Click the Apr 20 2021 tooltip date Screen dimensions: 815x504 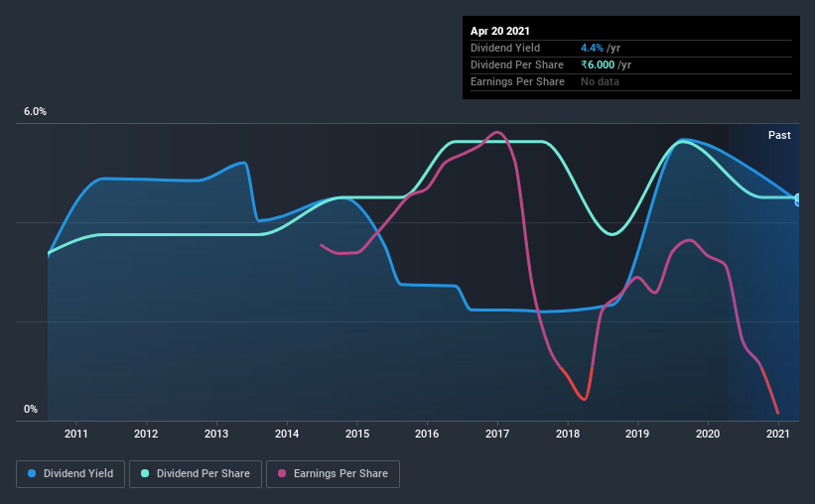point(500,31)
